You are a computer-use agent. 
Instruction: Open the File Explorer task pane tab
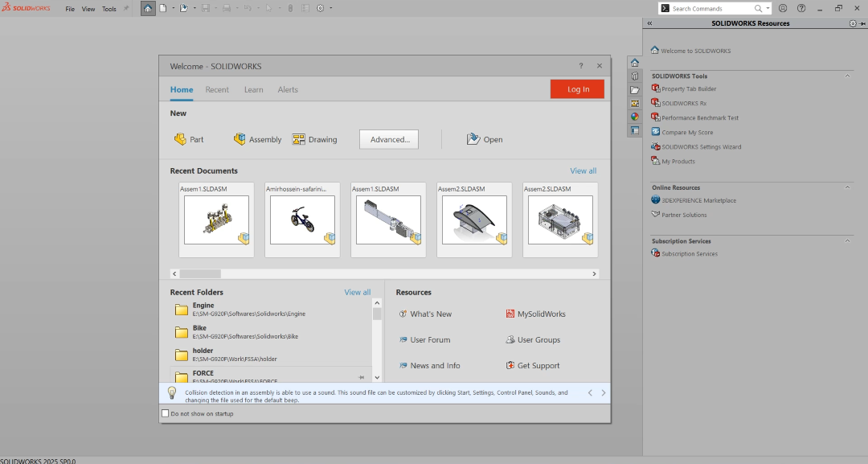635,90
